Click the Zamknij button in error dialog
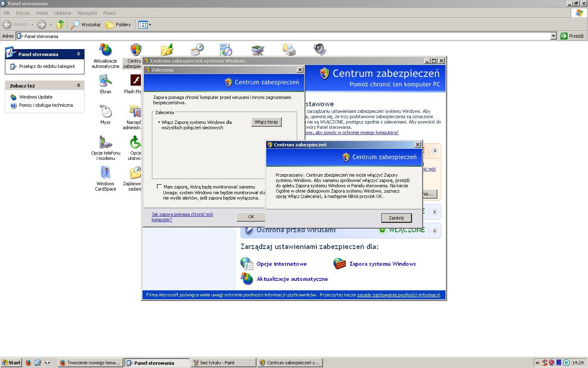The width and height of the screenshot is (588, 368). tap(396, 218)
